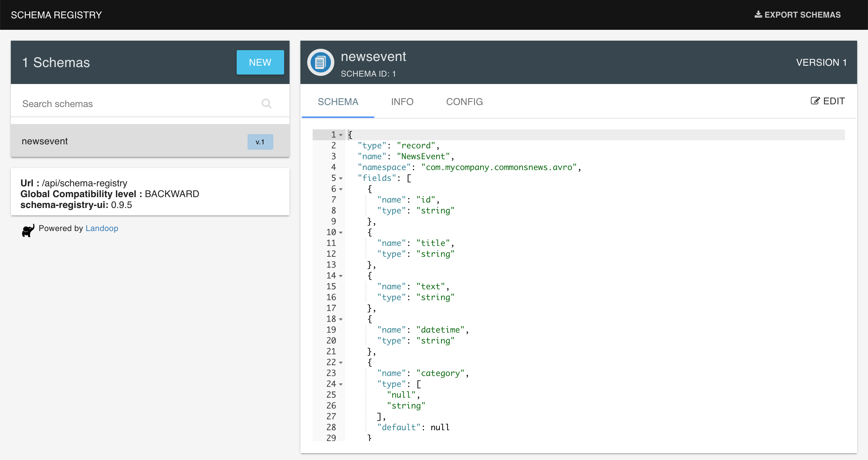Click the newsevent schema document icon
868x460 pixels.
[x=320, y=62]
